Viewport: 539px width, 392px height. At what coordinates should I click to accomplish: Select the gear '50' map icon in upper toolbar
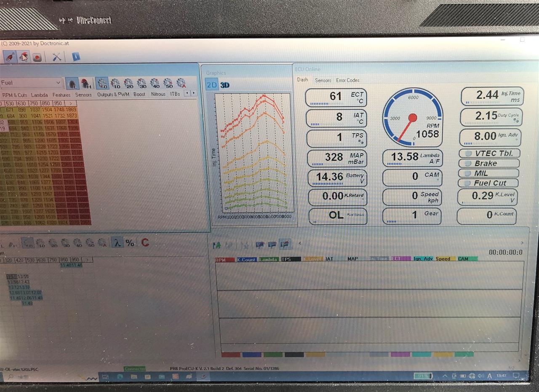tap(168, 83)
